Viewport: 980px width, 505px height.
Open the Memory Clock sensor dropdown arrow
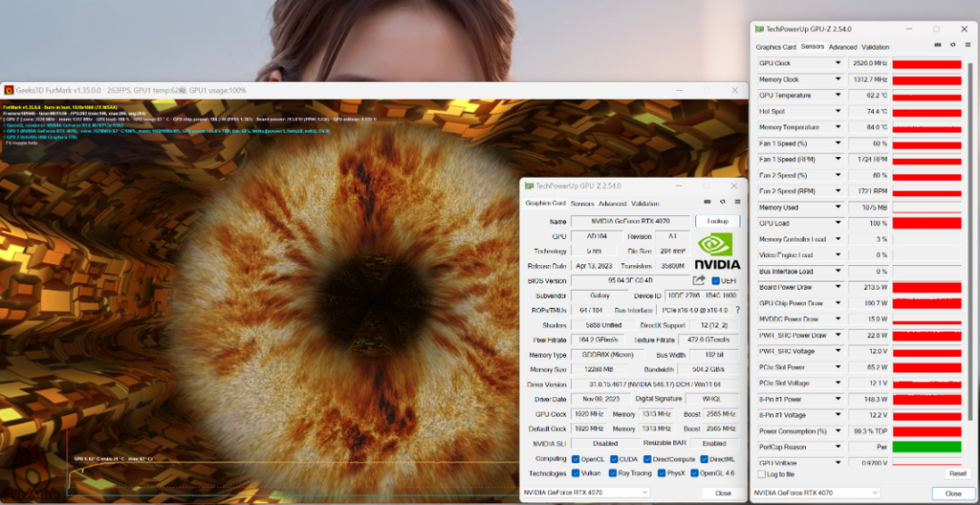pyautogui.click(x=838, y=79)
